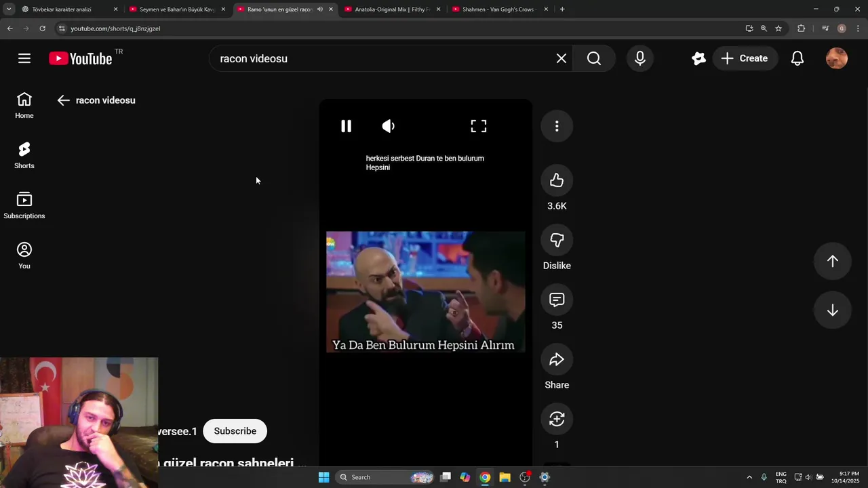Go to the previous Short with up arrow

[833, 262]
